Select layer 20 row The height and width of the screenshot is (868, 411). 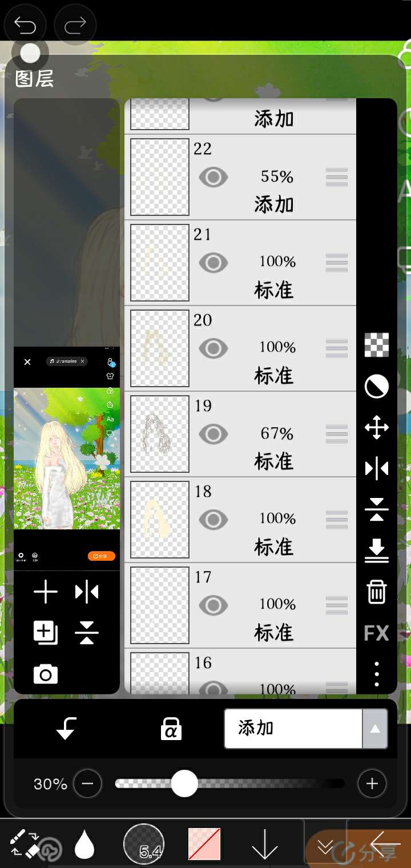pyautogui.click(x=240, y=348)
